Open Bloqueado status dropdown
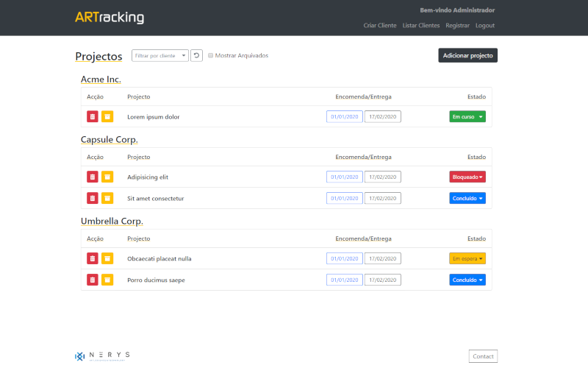 [467, 177]
